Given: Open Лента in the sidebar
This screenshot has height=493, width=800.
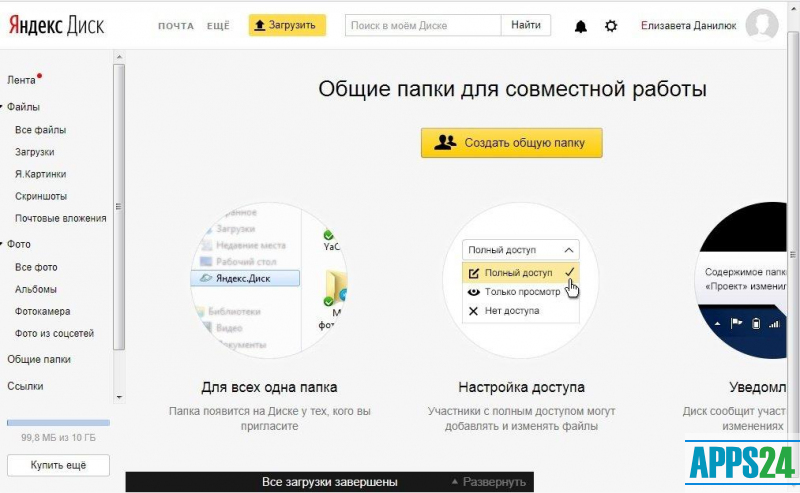Looking at the screenshot, I should (21, 80).
